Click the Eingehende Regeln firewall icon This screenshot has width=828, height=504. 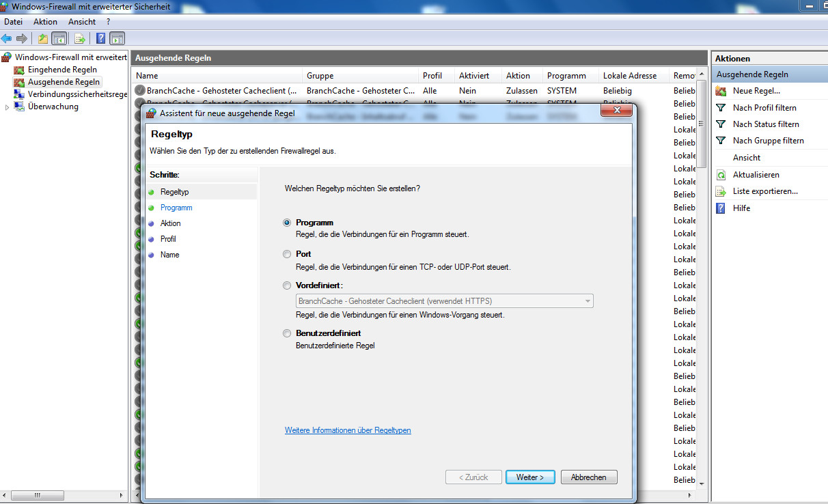point(19,70)
